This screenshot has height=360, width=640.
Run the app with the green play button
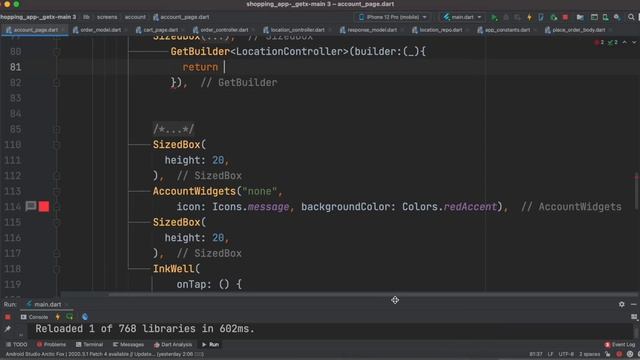(x=494, y=17)
